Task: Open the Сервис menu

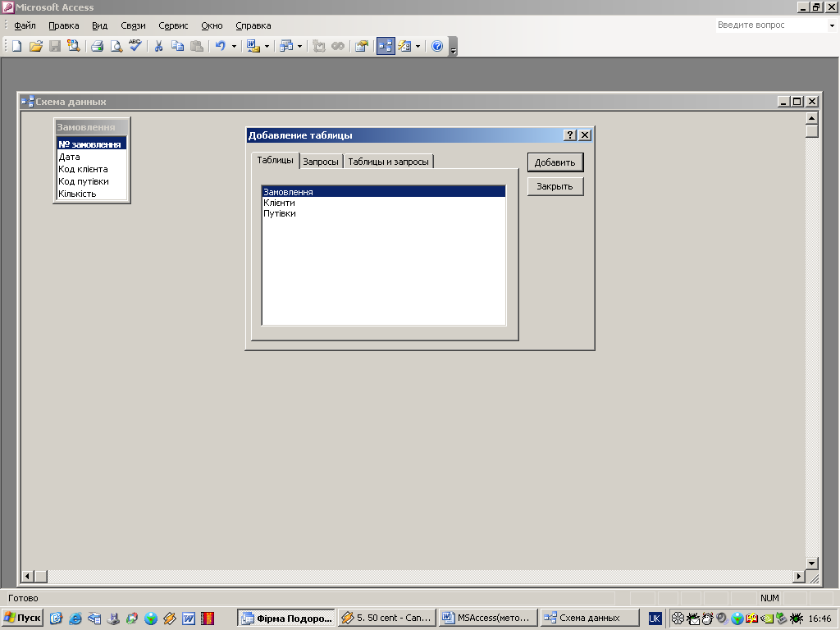Action: tap(173, 25)
